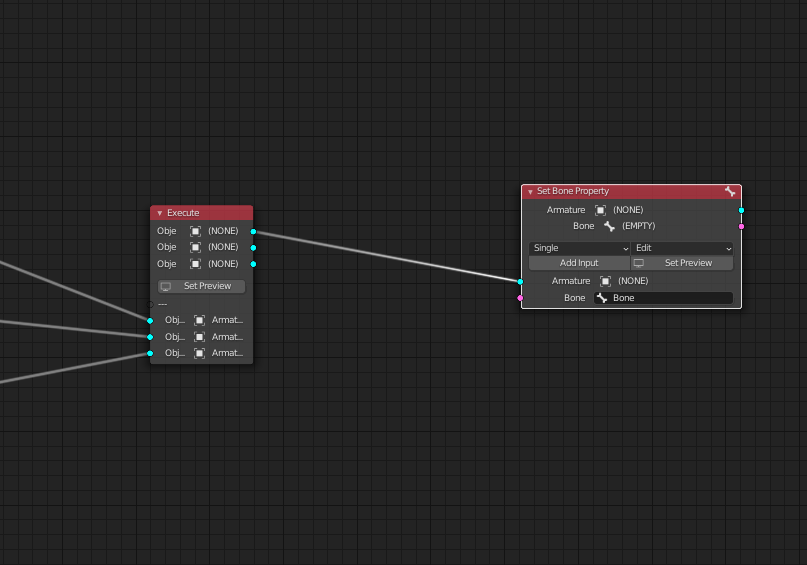Click the pink Bone input socket
Image resolution: width=807 pixels, height=565 pixels.
[520, 298]
